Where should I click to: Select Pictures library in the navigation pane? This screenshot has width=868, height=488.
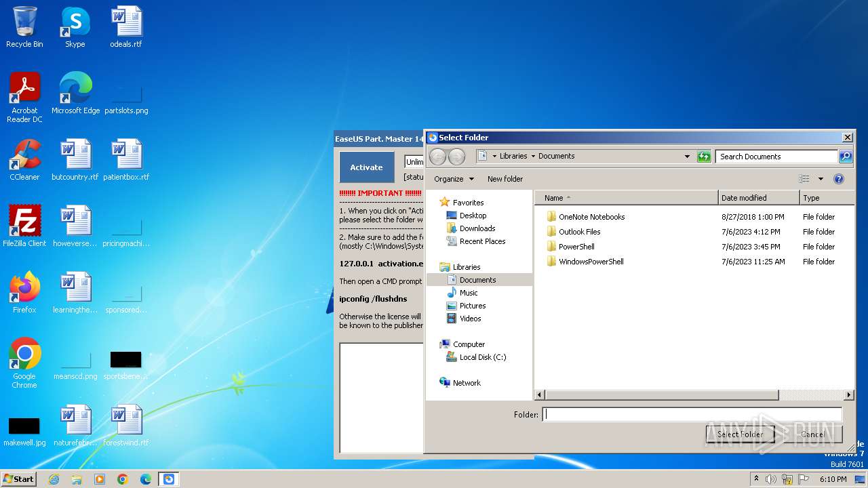tap(473, 306)
